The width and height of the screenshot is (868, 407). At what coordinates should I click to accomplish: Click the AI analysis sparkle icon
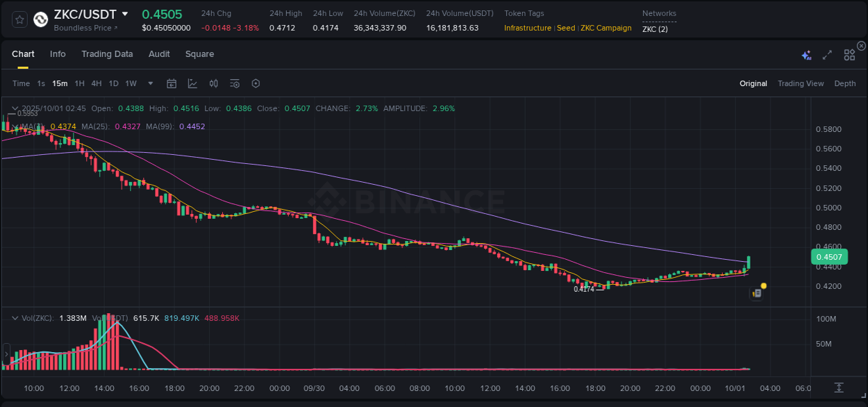pyautogui.click(x=806, y=54)
